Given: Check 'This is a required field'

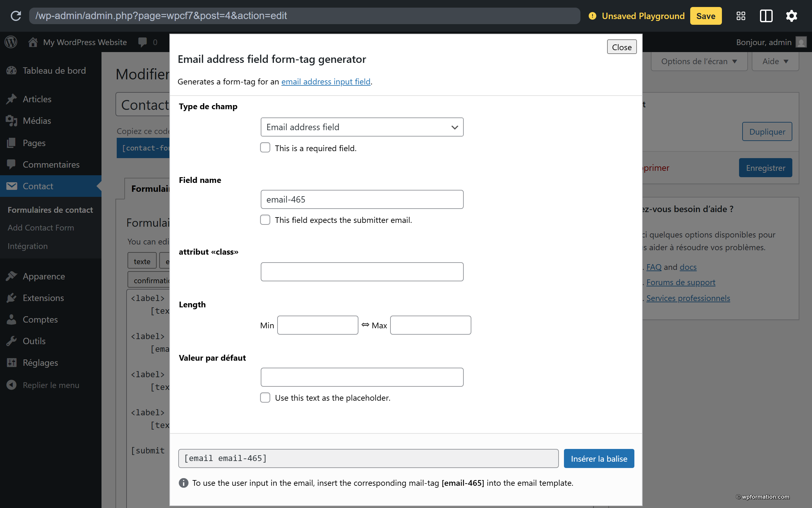Looking at the screenshot, I should [x=265, y=148].
